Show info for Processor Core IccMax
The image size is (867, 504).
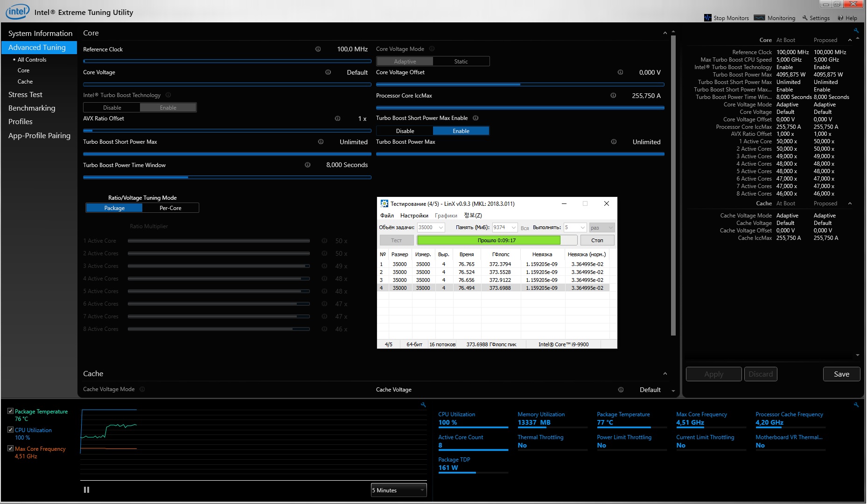tap(613, 96)
